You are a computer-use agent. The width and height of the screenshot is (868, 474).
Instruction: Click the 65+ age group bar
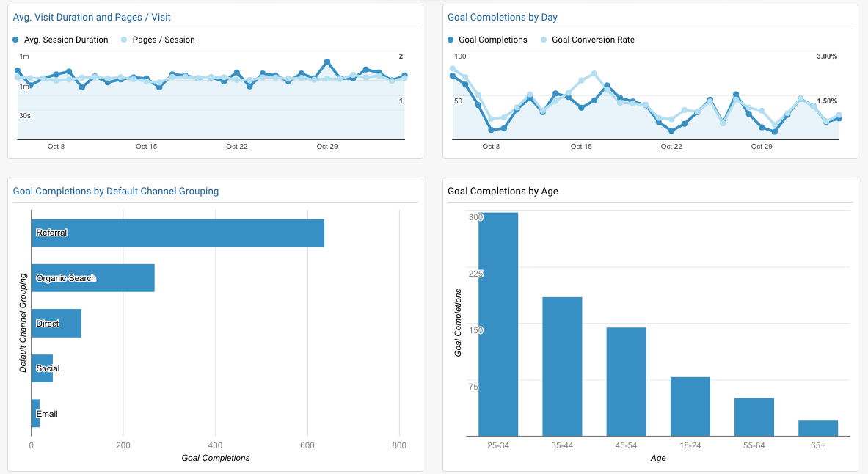pyautogui.click(x=818, y=428)
